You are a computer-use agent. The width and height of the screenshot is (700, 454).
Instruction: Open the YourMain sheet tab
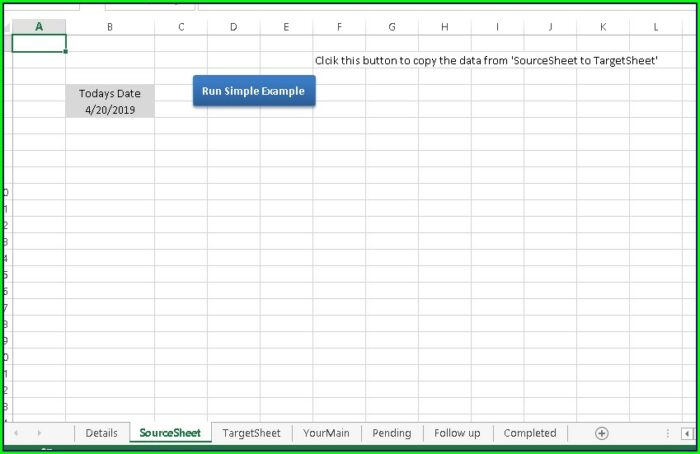[x=326, y=433]
